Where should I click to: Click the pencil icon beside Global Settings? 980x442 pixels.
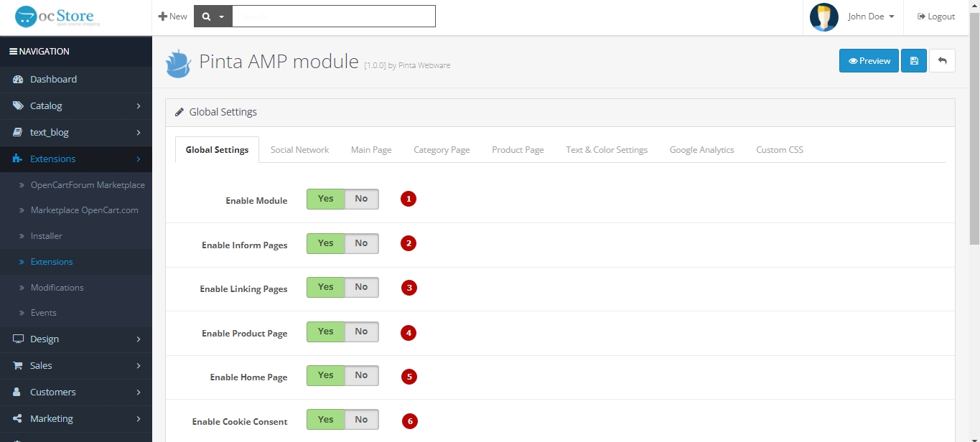coord(179,112)
